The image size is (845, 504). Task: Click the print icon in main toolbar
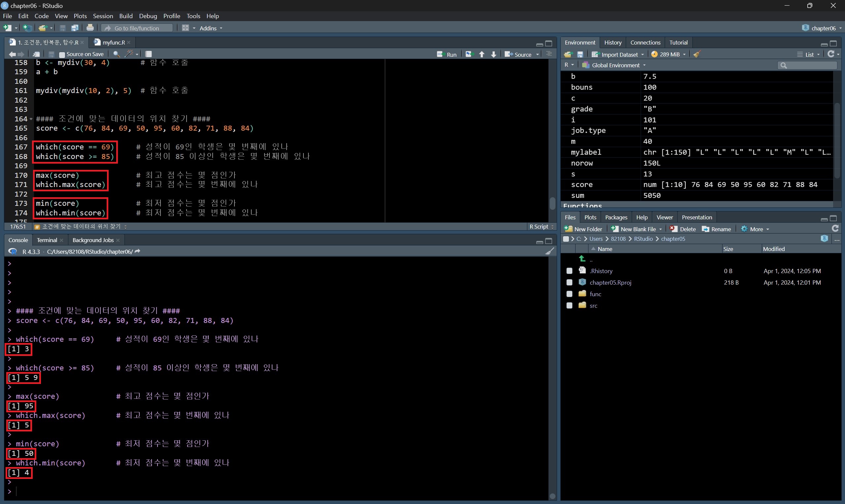tap(90, 28)
